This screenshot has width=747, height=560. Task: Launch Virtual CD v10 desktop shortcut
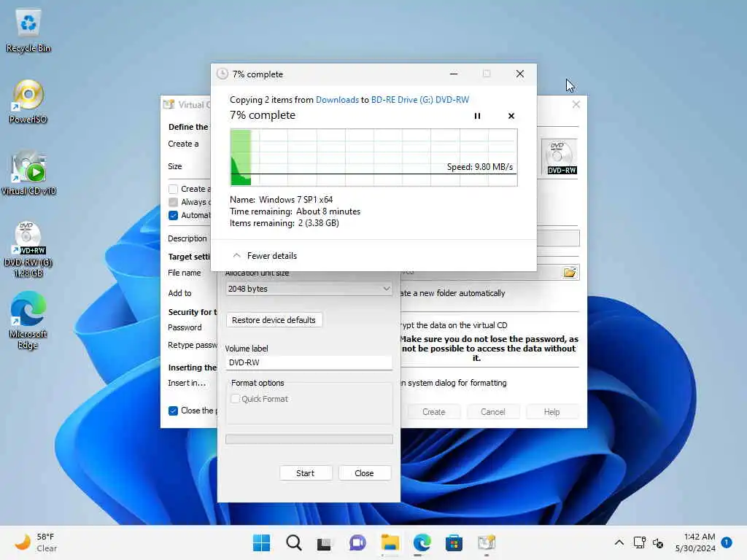pyautogui.click(x=28, y=174)
